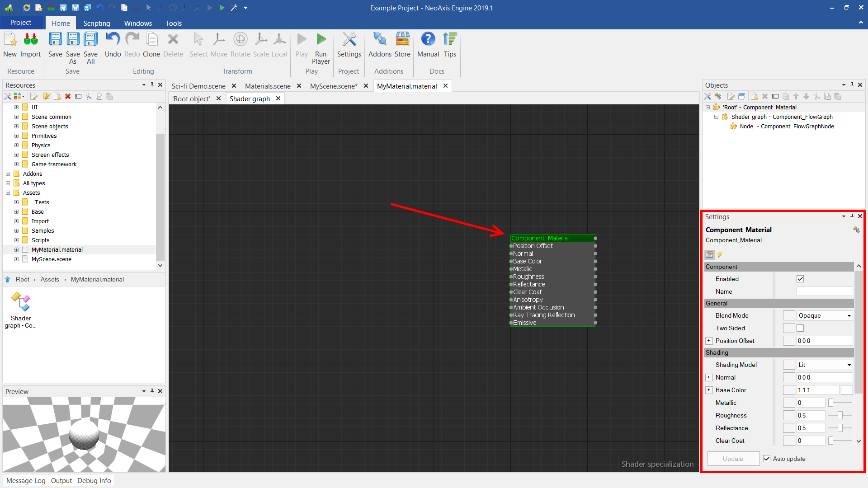Switch to the Scripting ribbon tab
This screenshot has height=488, width=868.
point(96,23)
